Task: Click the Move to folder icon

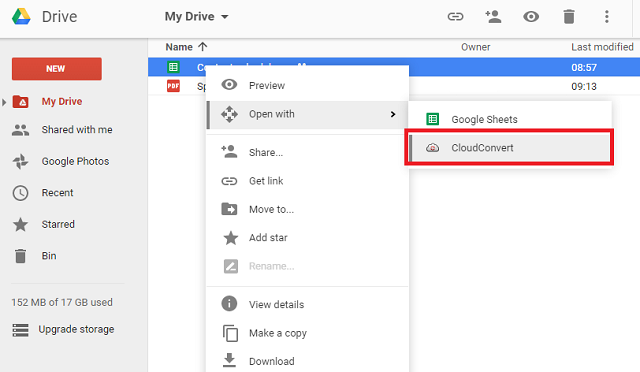Action: [229, 209]
